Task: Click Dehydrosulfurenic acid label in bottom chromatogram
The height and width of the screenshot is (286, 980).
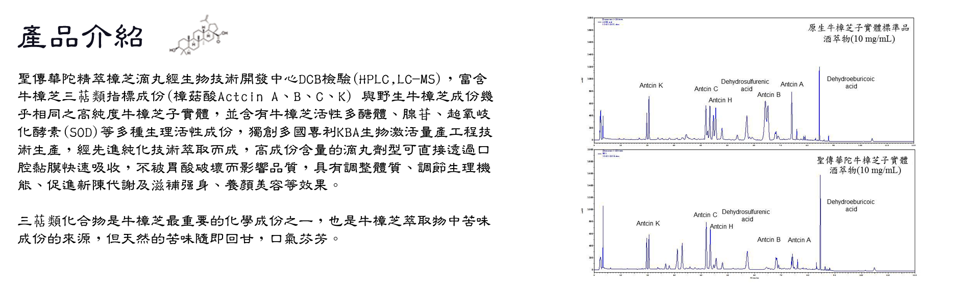Action: pyautogui.click(x=746, y=216)
